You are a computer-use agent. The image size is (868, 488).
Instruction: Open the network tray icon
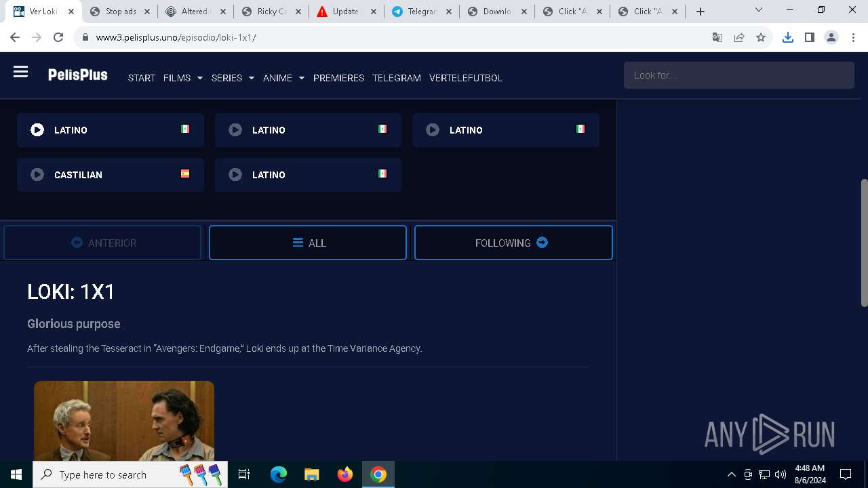764,474
